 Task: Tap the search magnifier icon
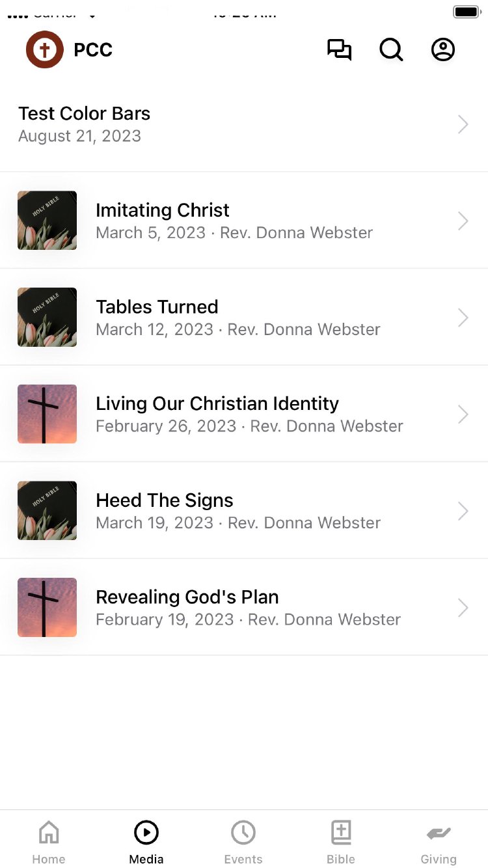pos(391,50)
